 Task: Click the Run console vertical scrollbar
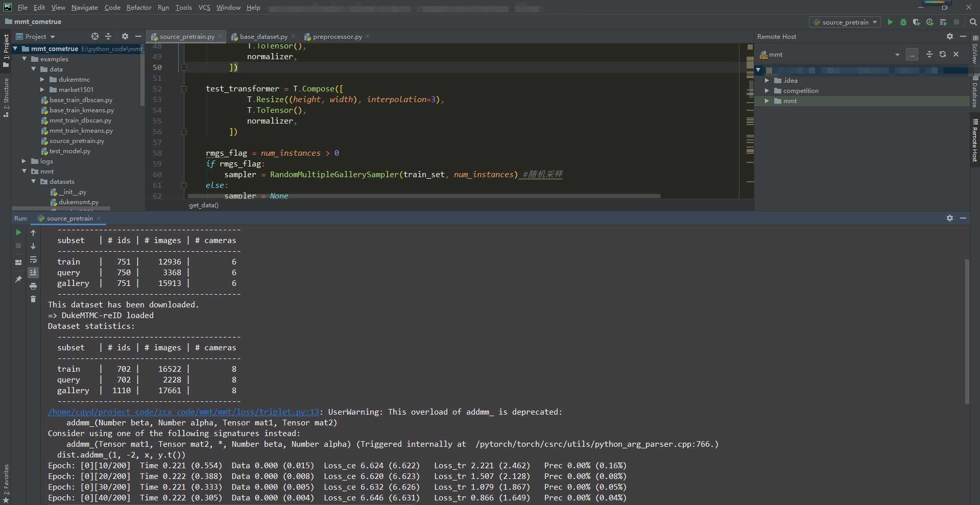[x=967, y=332]
